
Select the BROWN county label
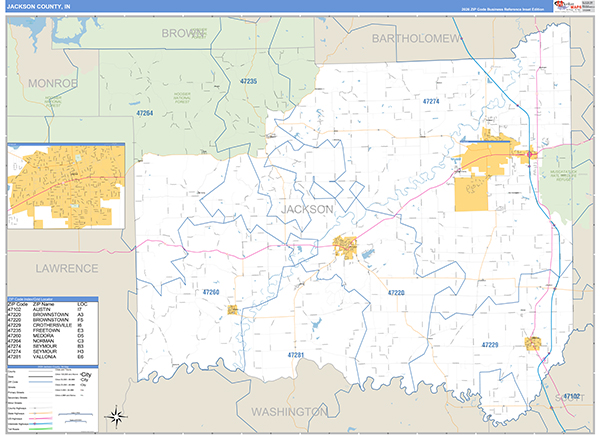click(183, 33)
